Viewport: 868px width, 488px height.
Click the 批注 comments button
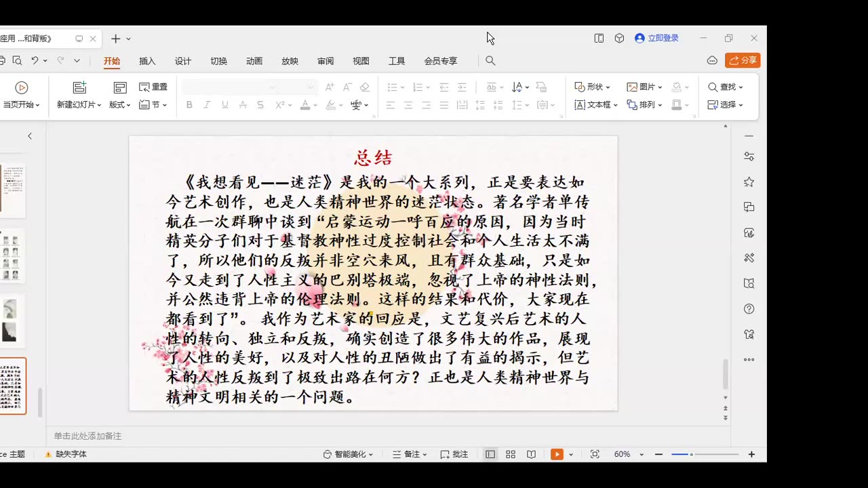(x=454, y=454)
